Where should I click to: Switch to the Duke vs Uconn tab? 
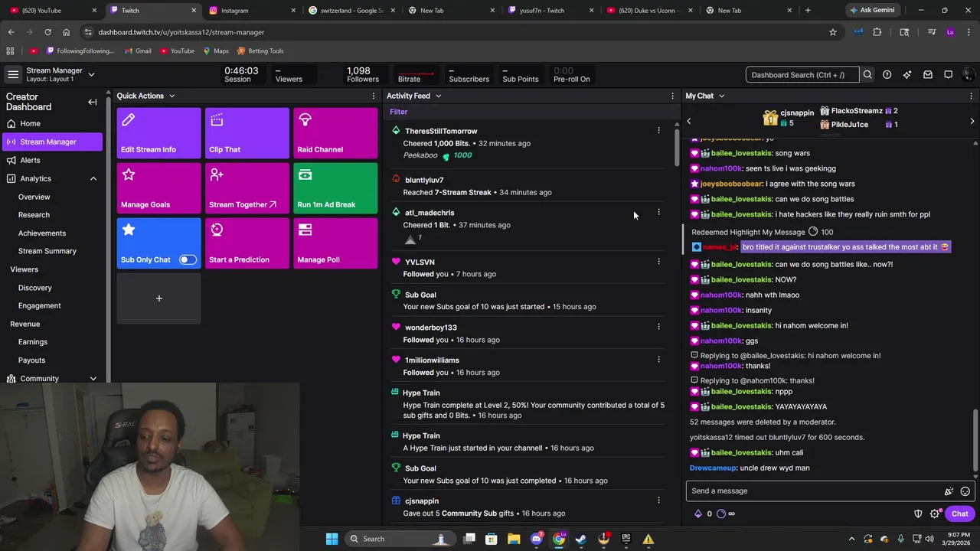[x=649, y=10]
